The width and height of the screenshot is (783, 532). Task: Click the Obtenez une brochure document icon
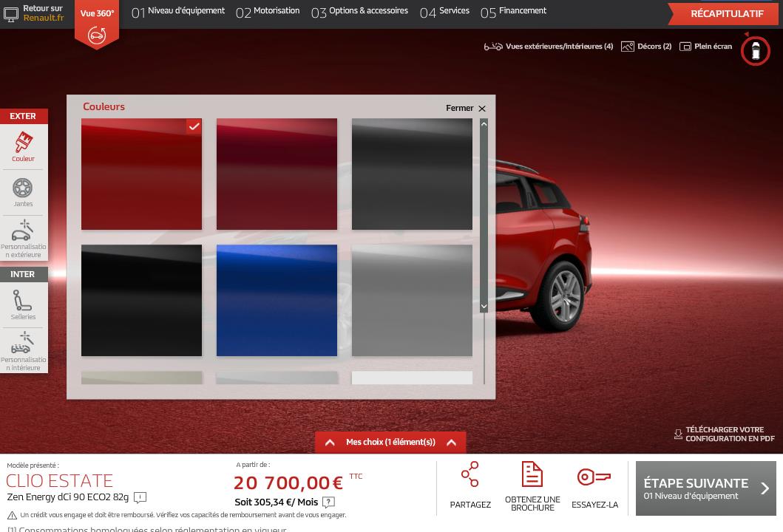coord(532,474)
